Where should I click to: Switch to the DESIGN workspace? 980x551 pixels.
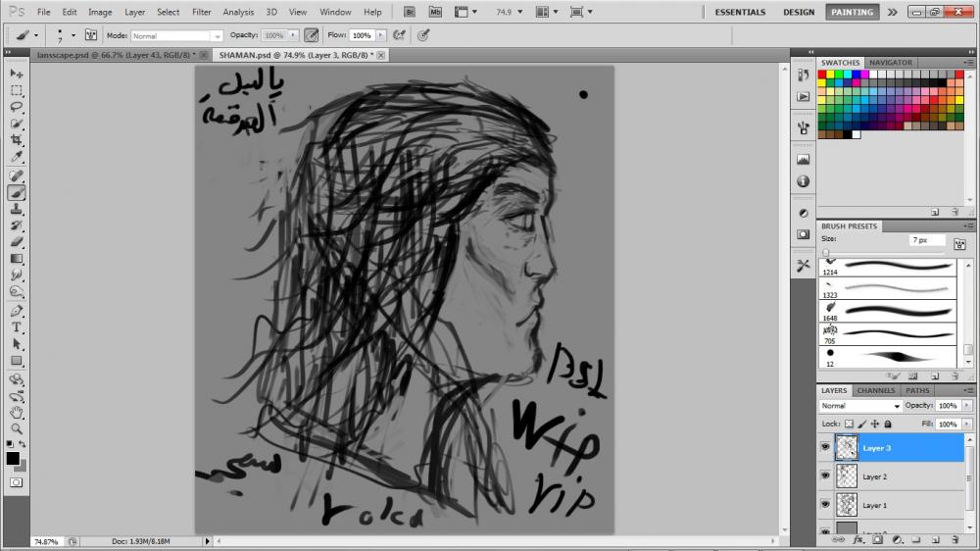[798, 12]
